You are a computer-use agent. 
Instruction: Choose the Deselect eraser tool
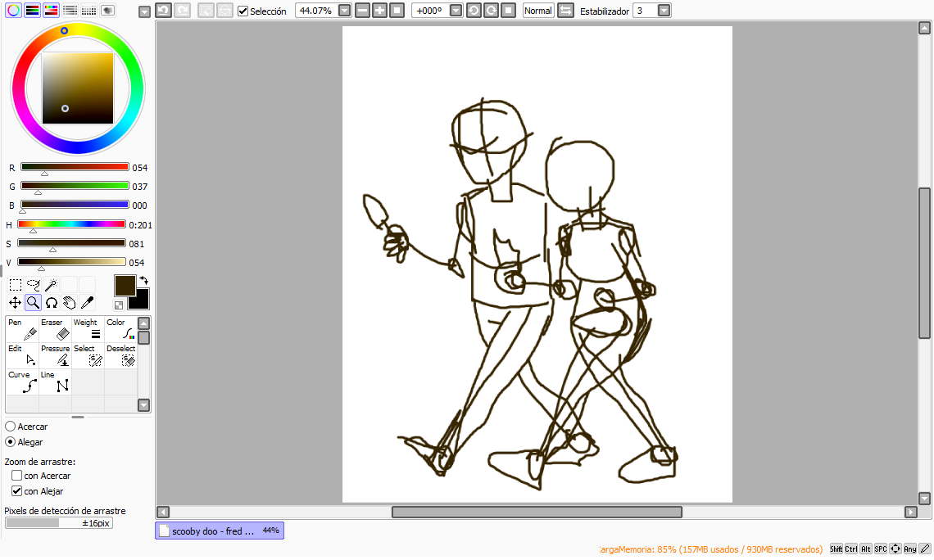coord(121,355)
